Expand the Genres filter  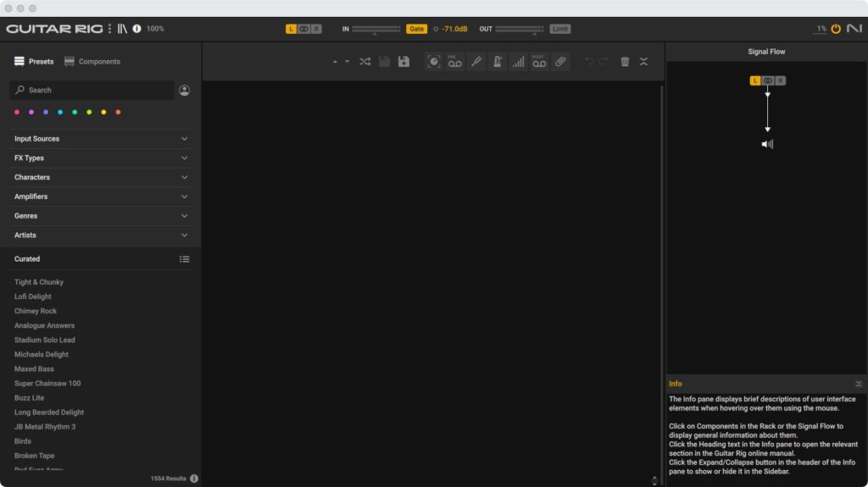(x=101, y=216)
